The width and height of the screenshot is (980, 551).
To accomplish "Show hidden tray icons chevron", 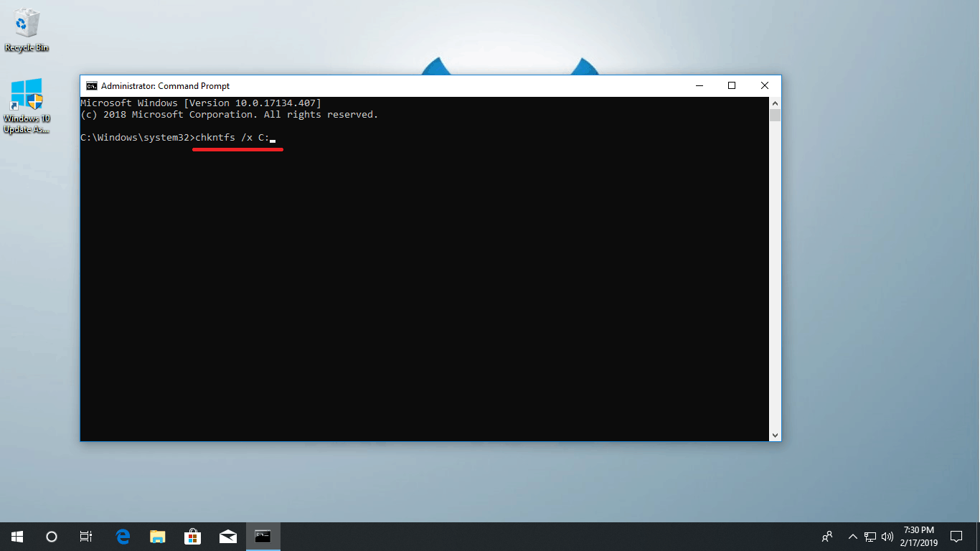I will tap(853, 537).
